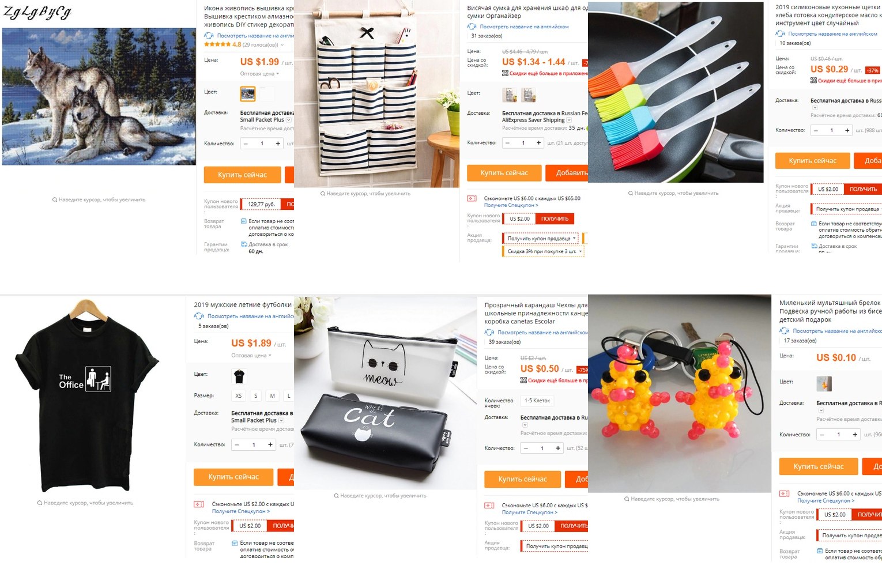Click the translate icon beside the wolf painting title

[x=209, y=36]
